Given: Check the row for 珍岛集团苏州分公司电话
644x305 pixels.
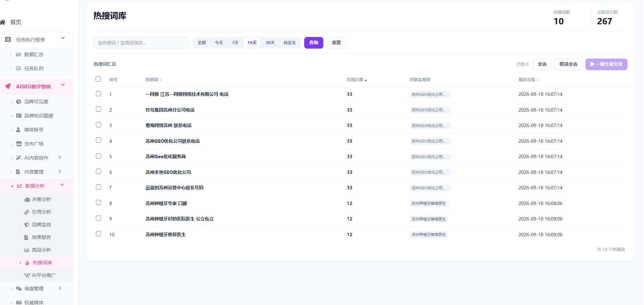Looking at the screenshot, I should (99, 109).
